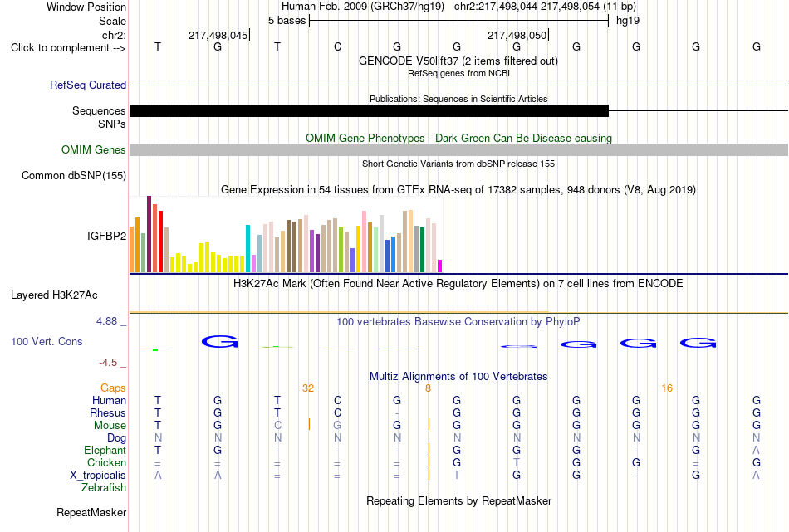Click the tallest maroon GTEx expression bar
The width and height of the screenshot is (789, 532).
(149, 234)
